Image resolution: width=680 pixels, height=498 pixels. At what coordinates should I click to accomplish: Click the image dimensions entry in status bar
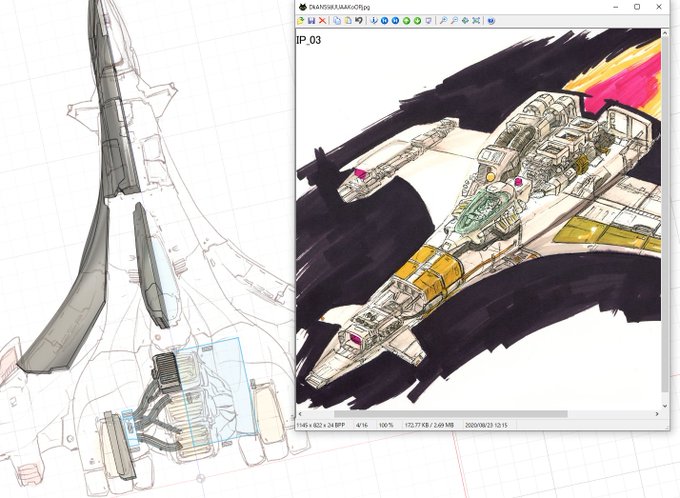coord(320,425)
